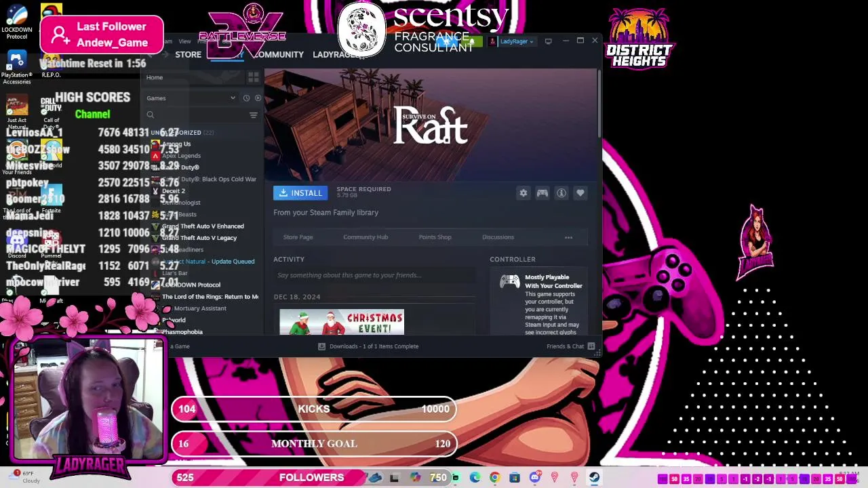Expand the Games filter dropdown
The height and width of the screenshot is (488, 868).
(191, 98)
